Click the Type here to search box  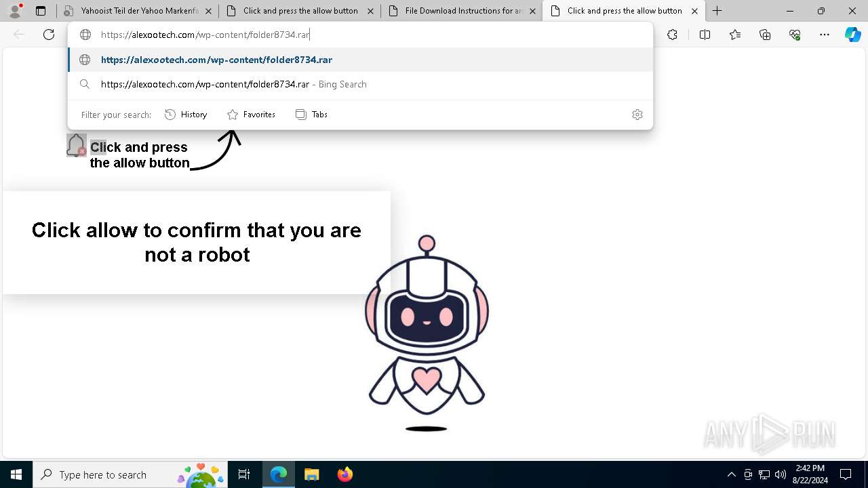click(130, 474)
